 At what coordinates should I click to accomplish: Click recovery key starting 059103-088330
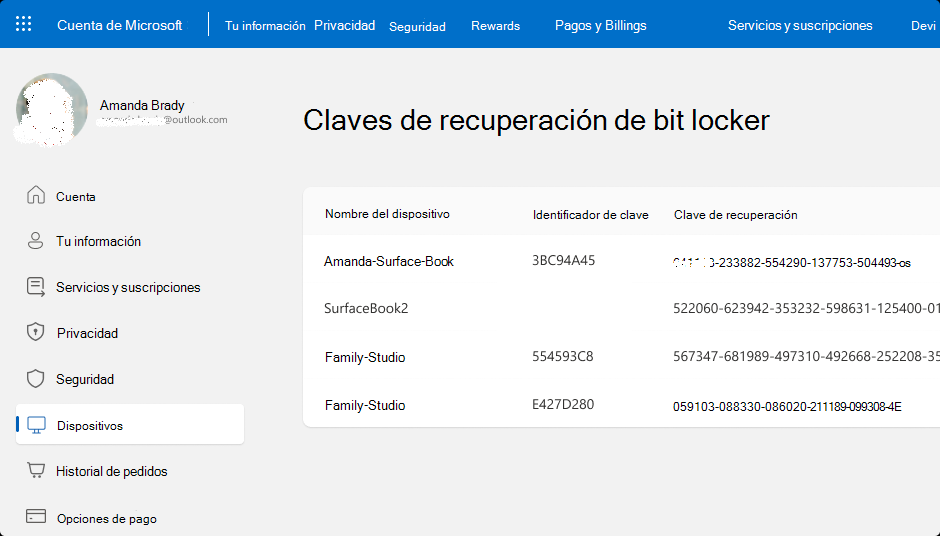point(787,407)
